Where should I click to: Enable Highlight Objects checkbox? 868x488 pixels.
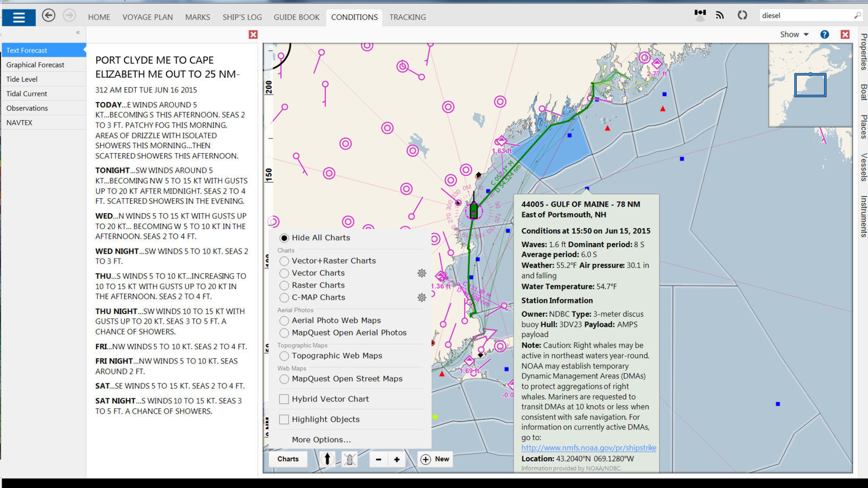(x=284, y=419)
